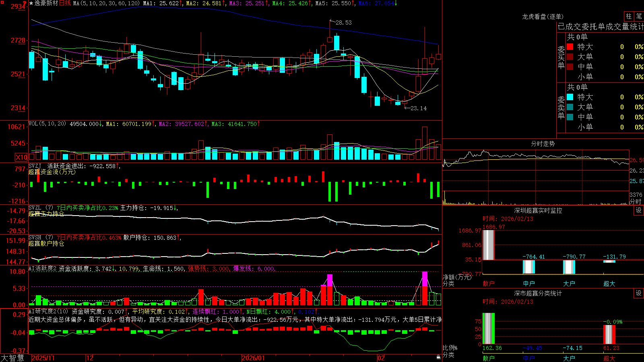Click the small red square icon in the top-left corner

pyautogui.click(x=2, y=2)
